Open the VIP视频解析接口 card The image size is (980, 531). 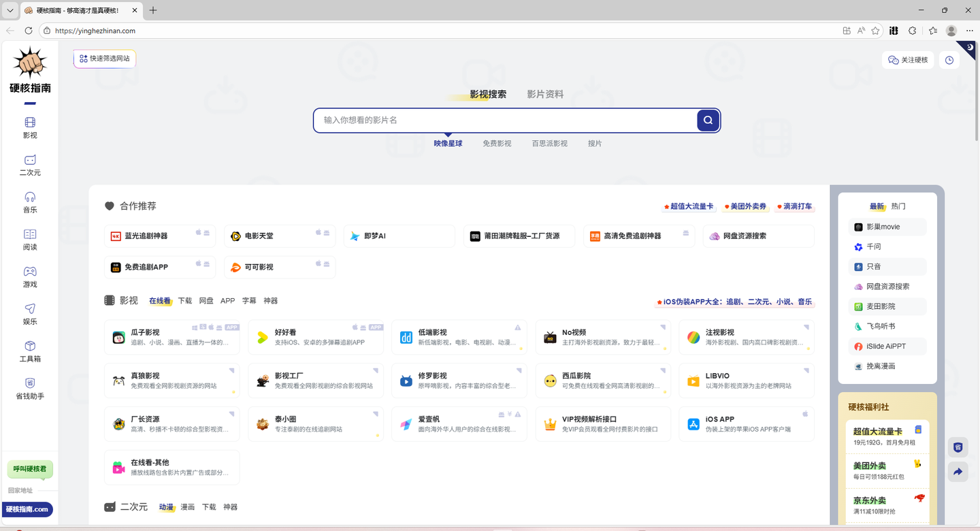pos(603,424)
